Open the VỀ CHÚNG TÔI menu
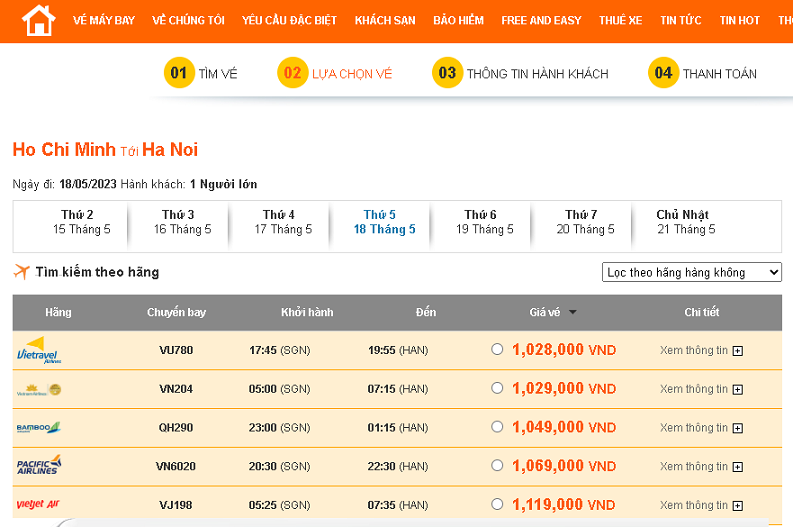This screenshot has width=793, height=527. pos(188,21)
